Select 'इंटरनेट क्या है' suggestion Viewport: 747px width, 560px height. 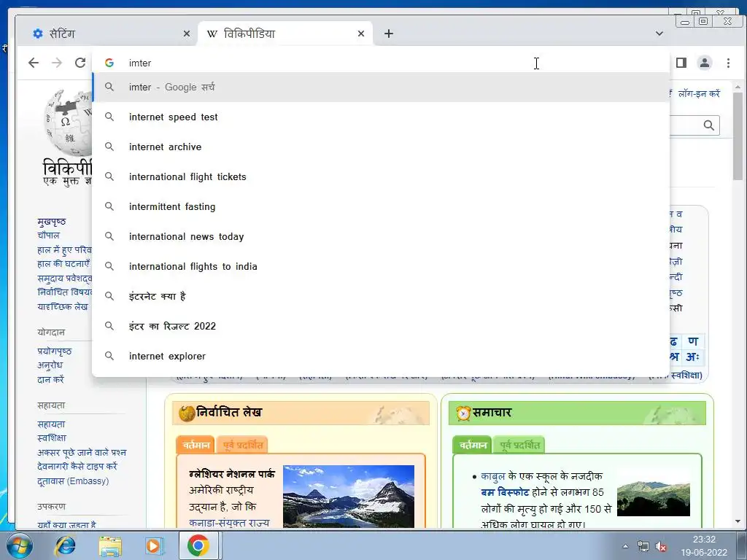pos(381,296)
